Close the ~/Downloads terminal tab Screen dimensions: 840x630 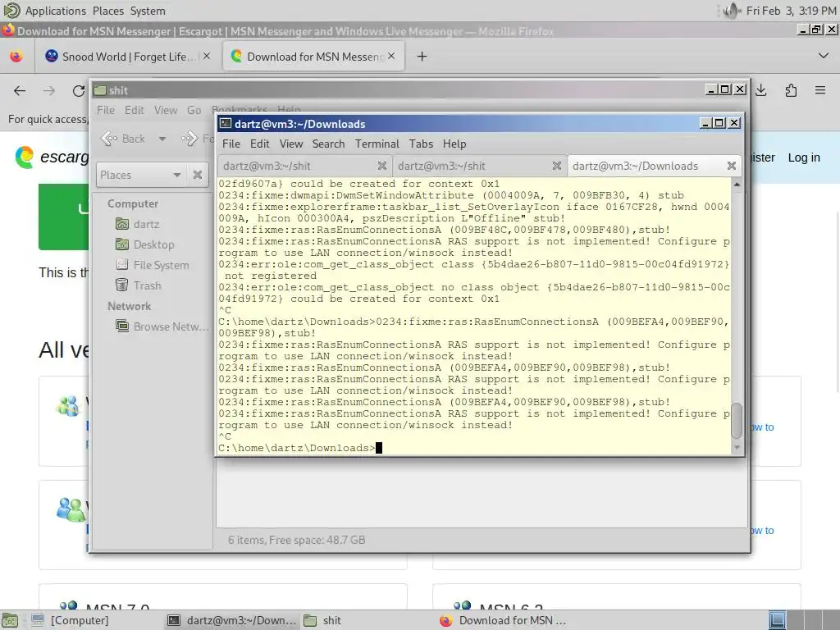click(732, 166)
